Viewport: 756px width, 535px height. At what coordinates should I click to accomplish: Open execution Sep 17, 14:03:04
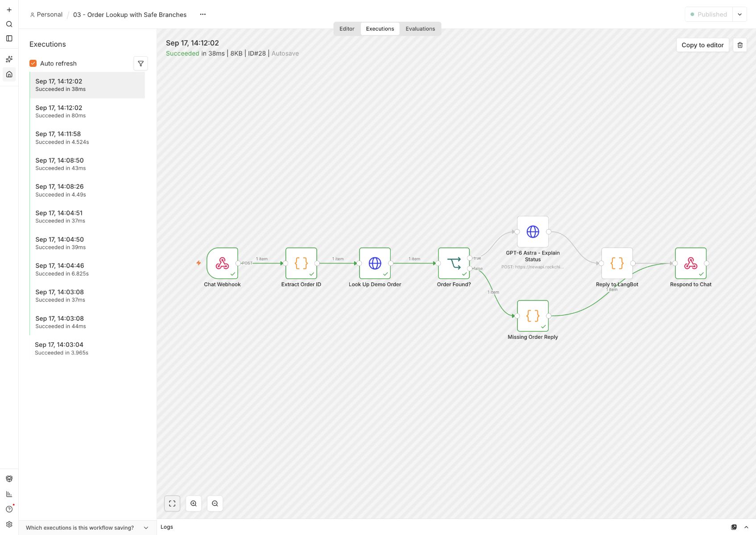coord(87,348)
